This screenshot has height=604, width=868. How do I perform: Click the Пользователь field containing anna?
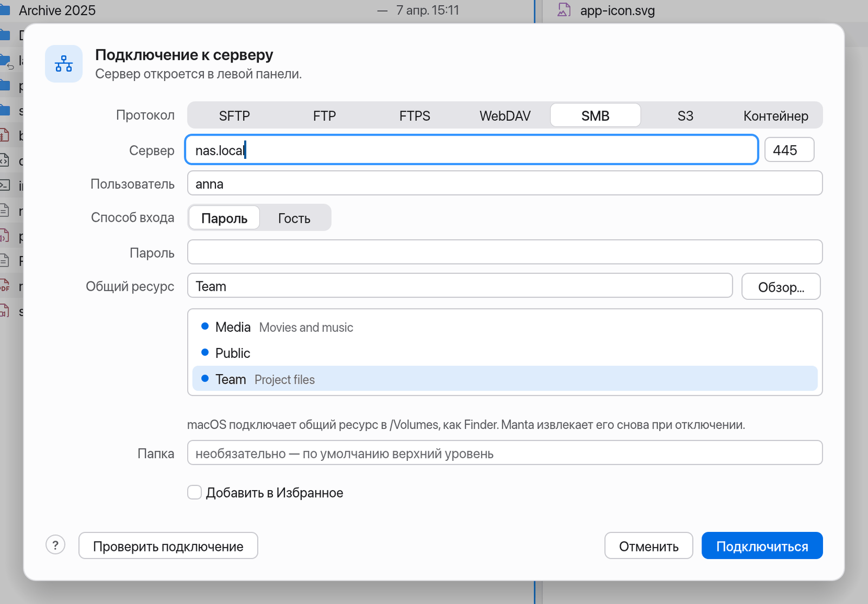tap(505, 183)
